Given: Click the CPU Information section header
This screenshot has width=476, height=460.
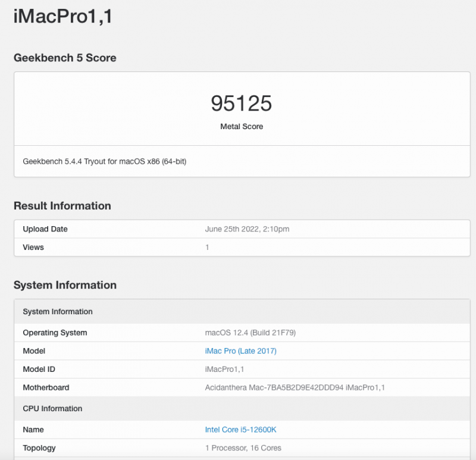Looking at the screenshot, I should point(242,409).
